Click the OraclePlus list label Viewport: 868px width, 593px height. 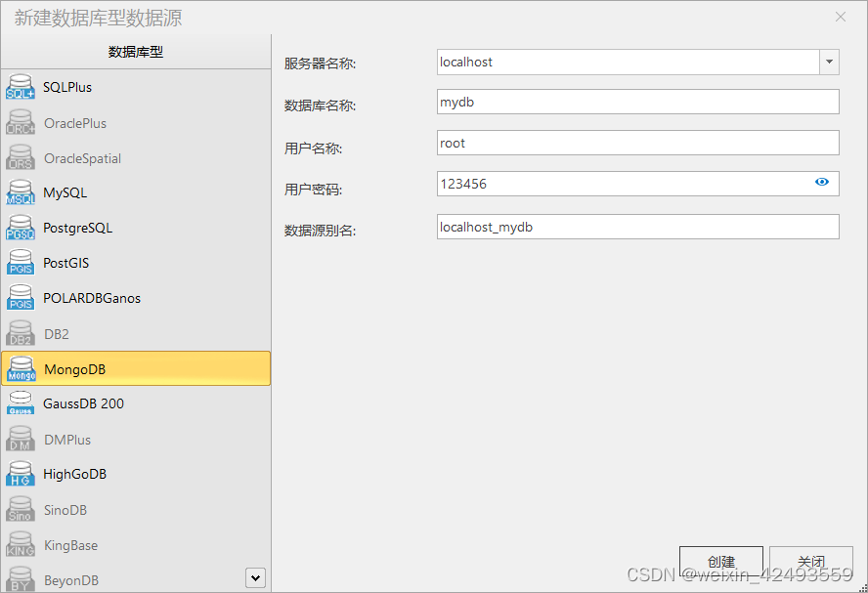pyautogui.click(x=75, y=123)
